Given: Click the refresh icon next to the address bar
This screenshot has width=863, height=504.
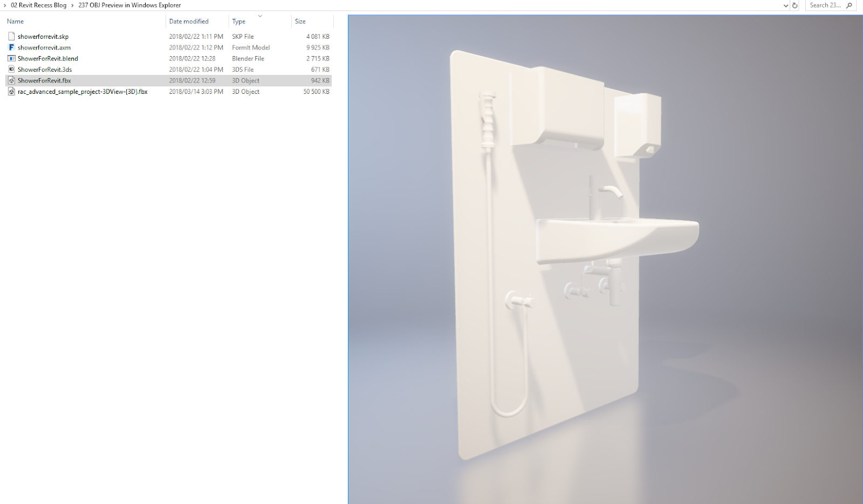Looking at the screenshot, I should (x=794, y=5).
